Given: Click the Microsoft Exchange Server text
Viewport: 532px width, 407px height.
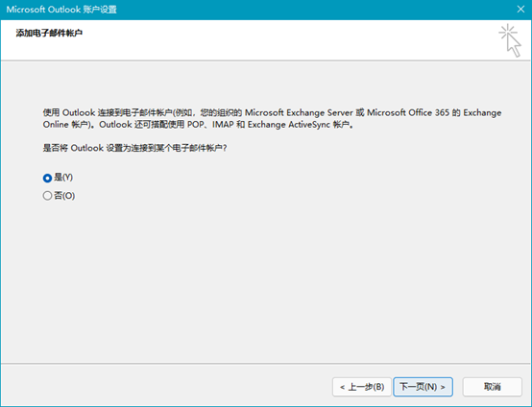Looking at the screenshot, I should [299, 112].
